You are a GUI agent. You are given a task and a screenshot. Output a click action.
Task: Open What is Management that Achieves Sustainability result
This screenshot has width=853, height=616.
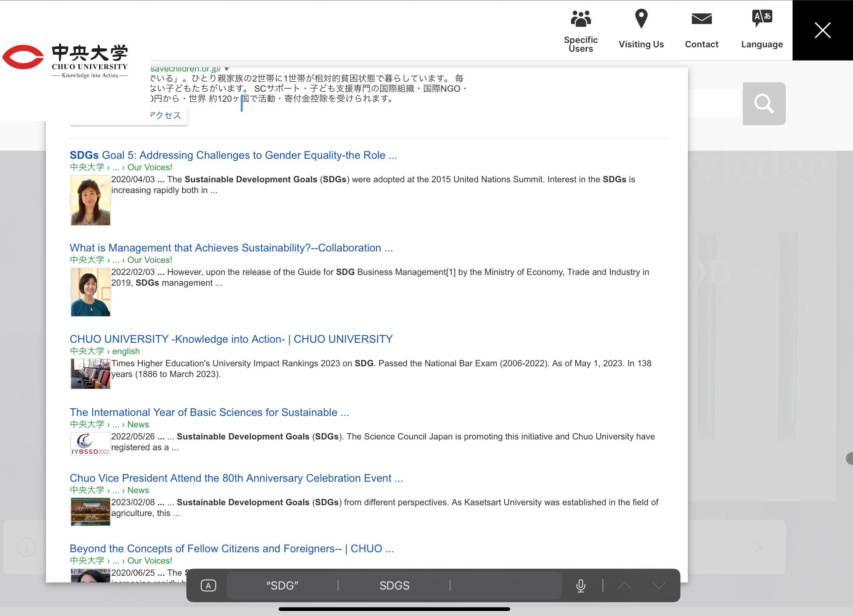point(231,248)
